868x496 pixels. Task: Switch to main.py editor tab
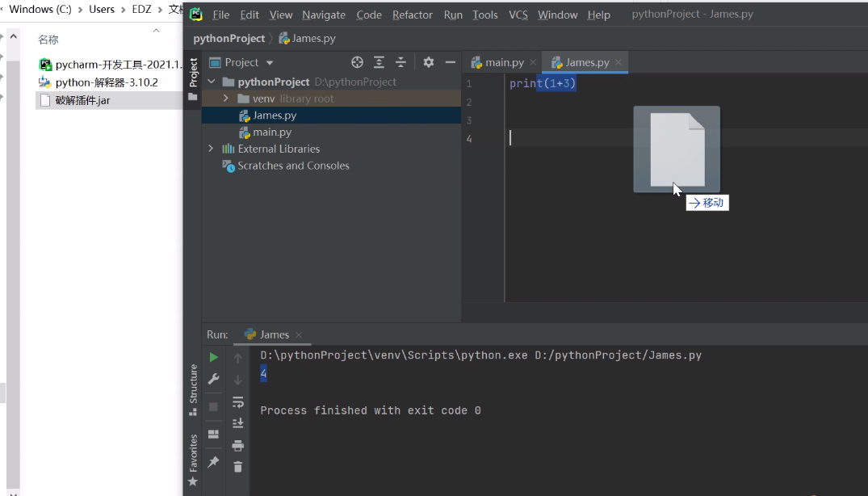point(504,62)
